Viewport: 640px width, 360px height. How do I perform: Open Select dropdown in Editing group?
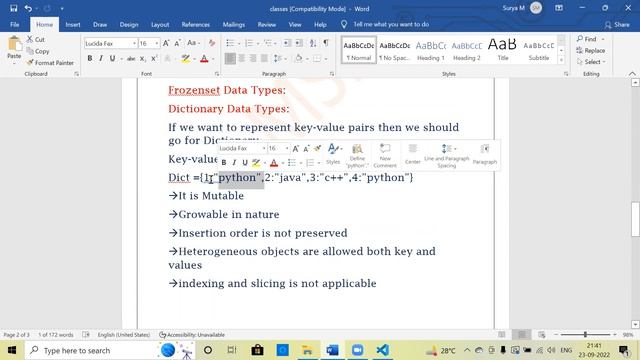point(592,62)
